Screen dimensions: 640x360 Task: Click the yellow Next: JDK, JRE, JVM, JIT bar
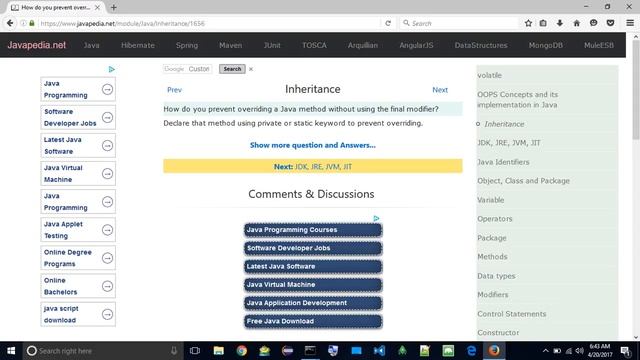click(313, 166)
